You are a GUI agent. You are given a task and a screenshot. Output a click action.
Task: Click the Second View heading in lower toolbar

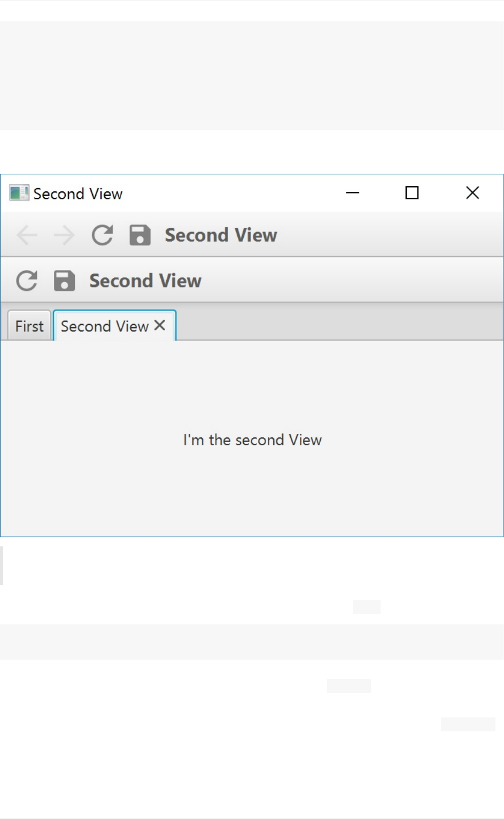(x=145, y=281)
